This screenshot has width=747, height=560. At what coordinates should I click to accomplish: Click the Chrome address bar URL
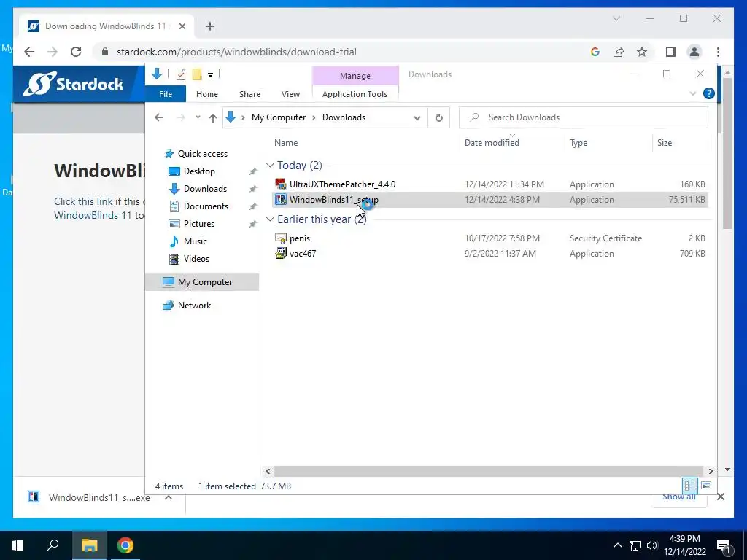pos(237,52)
